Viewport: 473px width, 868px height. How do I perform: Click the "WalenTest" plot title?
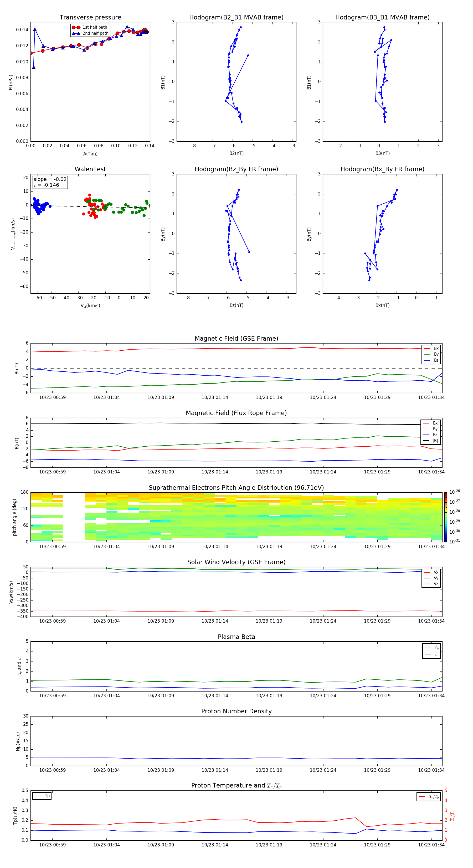click(90, 169)
